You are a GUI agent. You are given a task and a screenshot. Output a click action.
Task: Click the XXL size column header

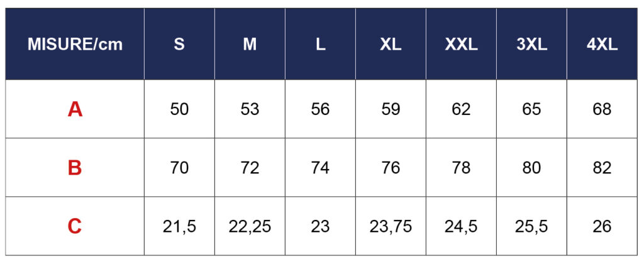(461, 45)
